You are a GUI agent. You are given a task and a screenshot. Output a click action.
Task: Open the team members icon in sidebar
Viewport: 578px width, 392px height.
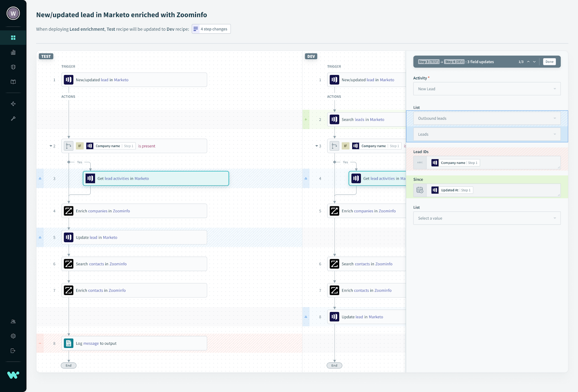click(13, 321)
